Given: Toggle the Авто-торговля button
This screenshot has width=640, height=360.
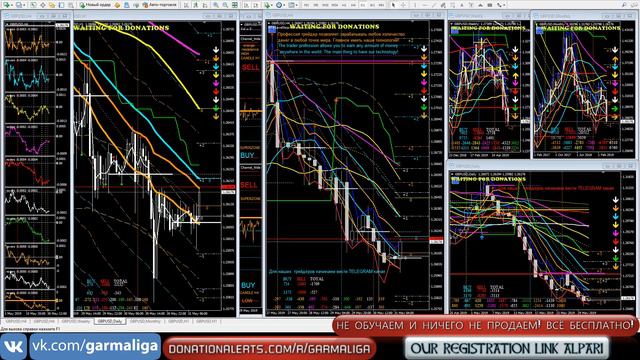Looking at the screenshot, I should (160, 5).
